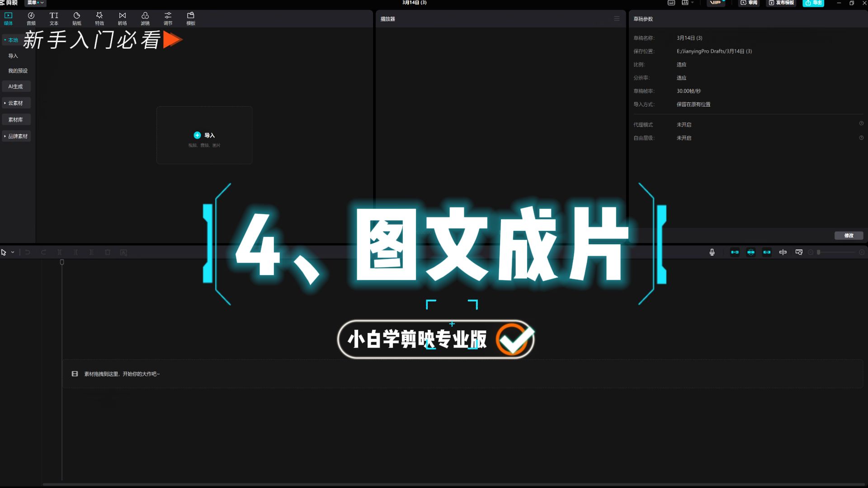Image resolution: width=868 pixels, height=488 pixels.
Task: Click the 修改 button in draft parameters
Action: pos(849,235)
